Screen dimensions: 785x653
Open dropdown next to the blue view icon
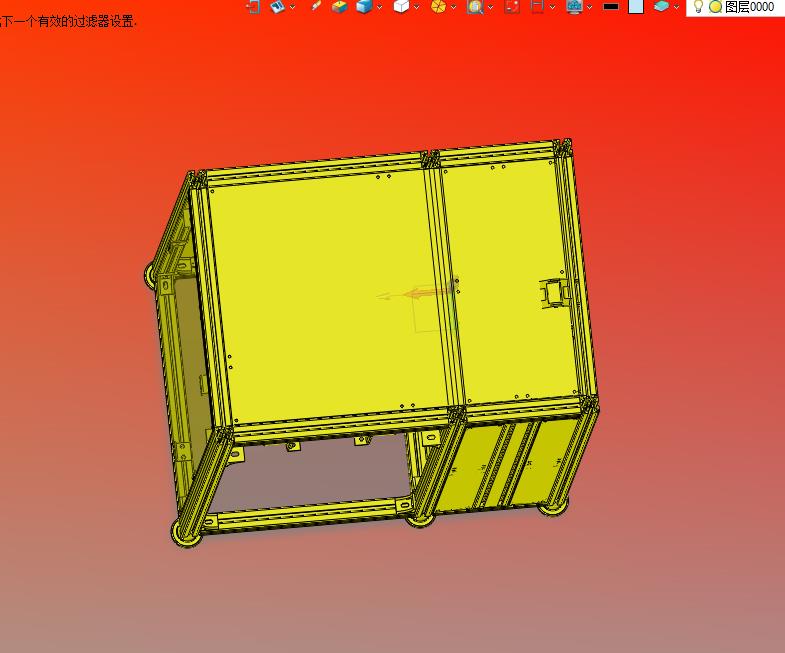[292, 7]
